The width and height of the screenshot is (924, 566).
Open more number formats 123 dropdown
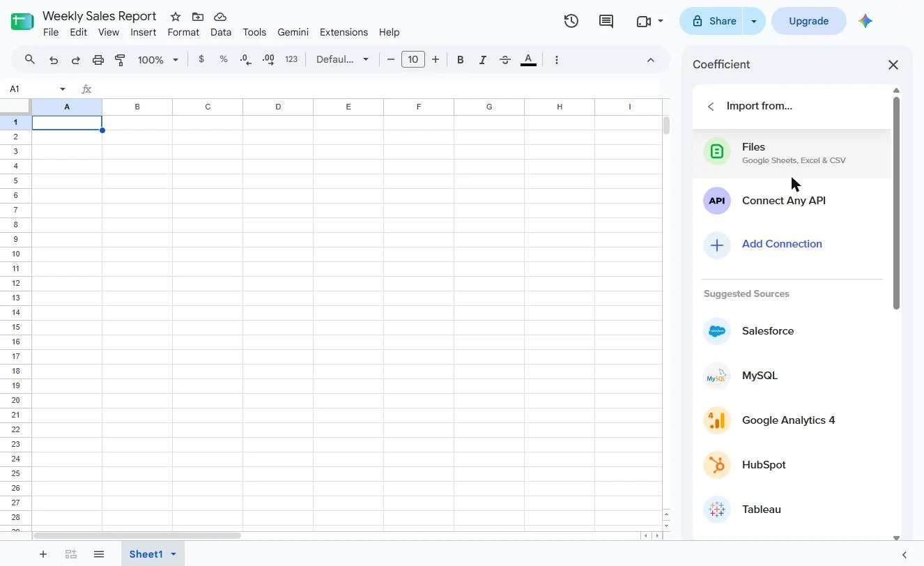[291, 59]
